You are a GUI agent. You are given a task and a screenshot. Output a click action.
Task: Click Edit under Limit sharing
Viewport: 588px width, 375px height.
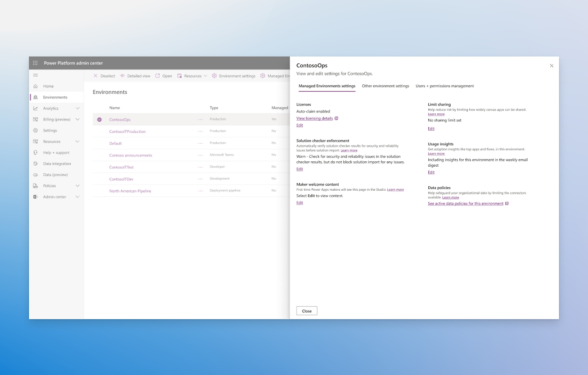[x=431, y=129]
